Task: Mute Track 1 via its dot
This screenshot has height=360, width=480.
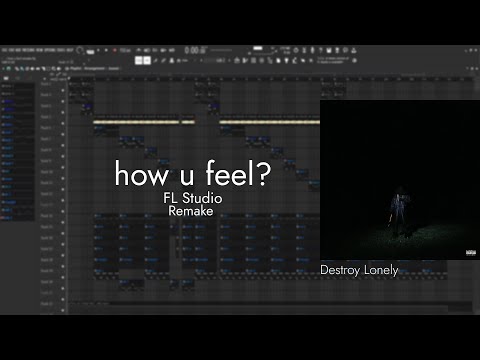Action: pyautogui.click(x=63, y=90)
